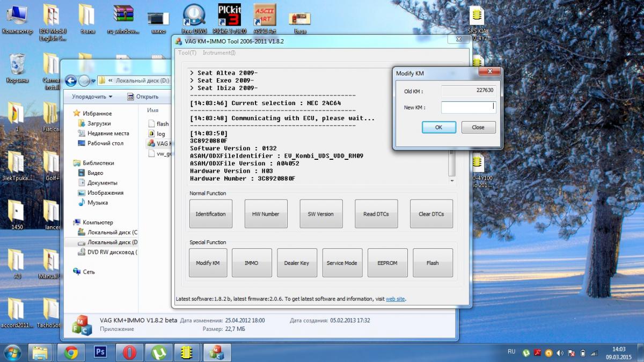The height and width of the screenshot is (362, 644).
Task: Select the teana folder on the desktop
Action: (87, 19)
